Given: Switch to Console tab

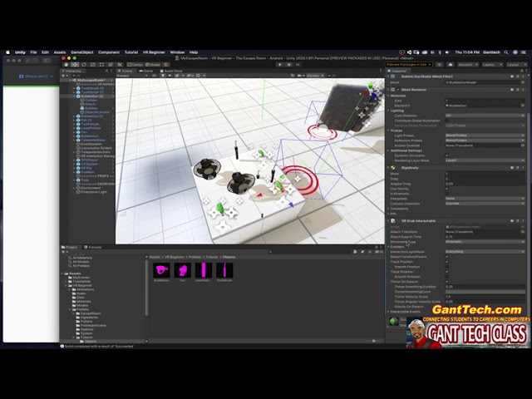Looking at the screenshot, I should [x=92, y=247].
